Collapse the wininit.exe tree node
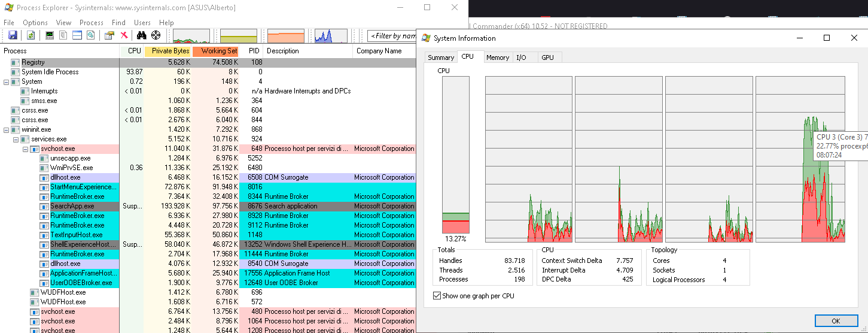Viewport: 868px width, 333px height. coord(7,129)
